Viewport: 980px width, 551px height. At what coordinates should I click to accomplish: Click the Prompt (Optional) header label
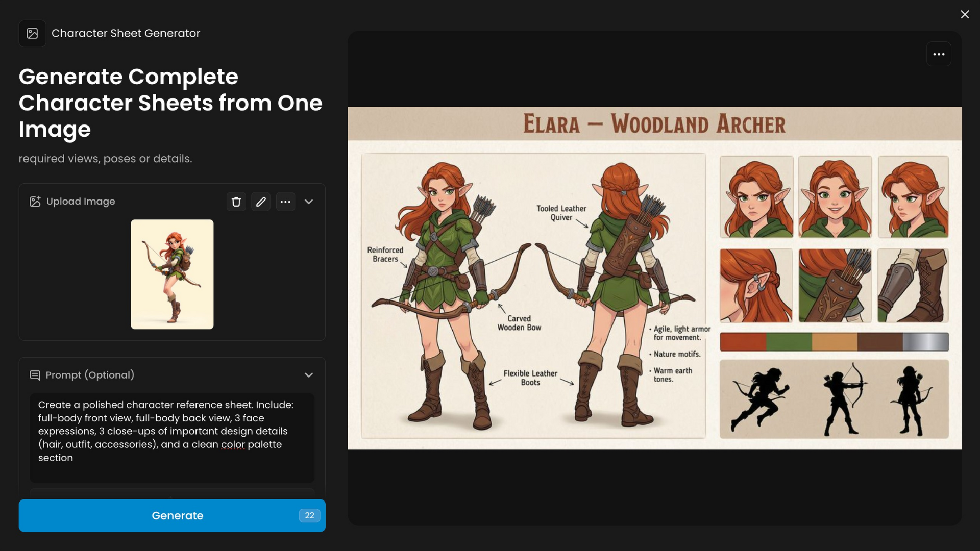pos(90,375)
